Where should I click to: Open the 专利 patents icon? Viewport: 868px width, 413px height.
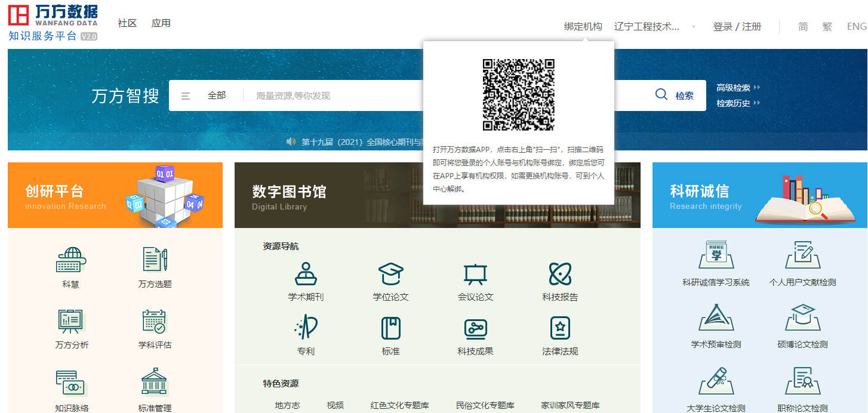point(306,328)
